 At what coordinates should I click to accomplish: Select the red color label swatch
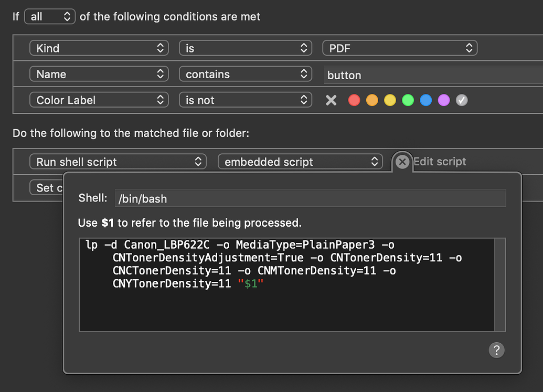point(354,100)
